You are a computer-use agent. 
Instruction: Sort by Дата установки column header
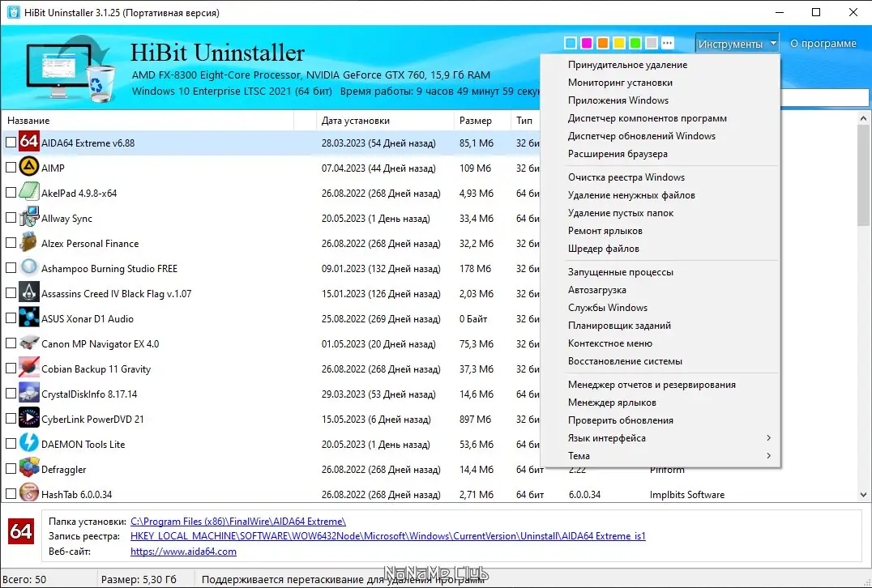tap(385, 121)
